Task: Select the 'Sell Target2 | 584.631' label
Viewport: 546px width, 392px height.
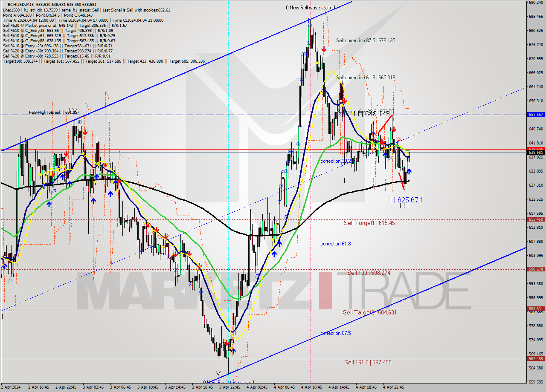Action: tap(370, 312)
